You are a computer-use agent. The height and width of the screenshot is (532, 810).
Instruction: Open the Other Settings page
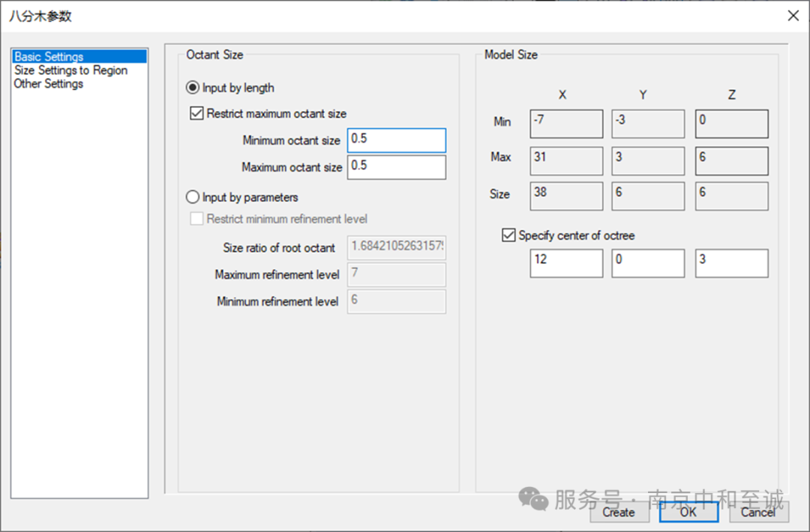pyautogui.click(x=49, y=84)
